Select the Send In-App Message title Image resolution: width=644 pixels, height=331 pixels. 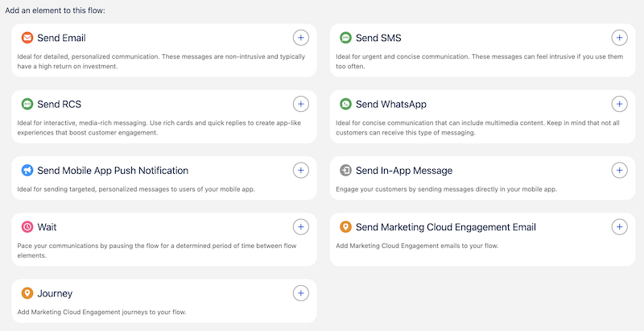click(x=404, y=171)
